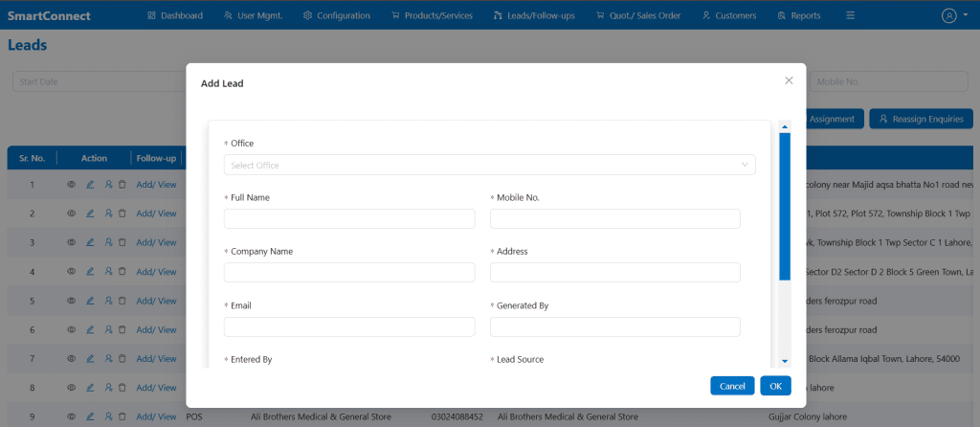
Task: Confirm the lead with the OK button
Action: (775, 386)
